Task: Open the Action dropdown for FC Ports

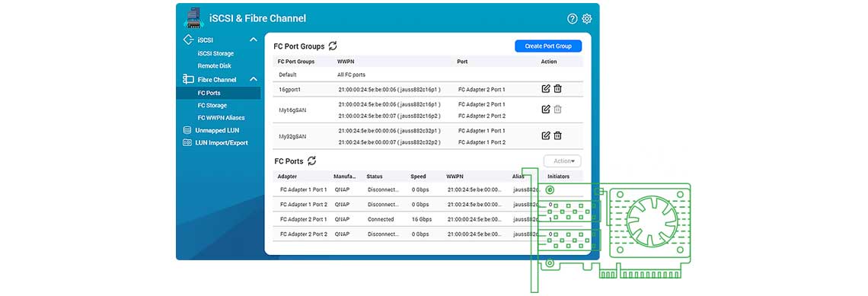Action: (563, 161)
